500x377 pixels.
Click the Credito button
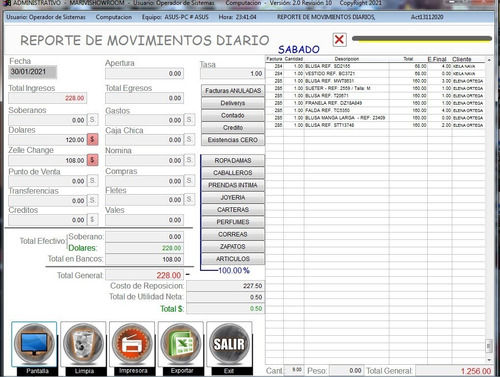pyautogui.click(x=233, y=128)
